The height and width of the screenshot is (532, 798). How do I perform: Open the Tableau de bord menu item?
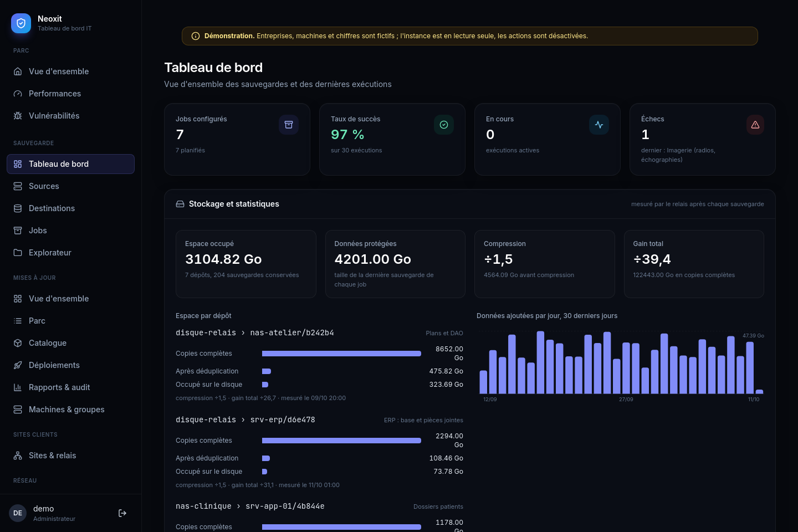(x=70, y=164)
